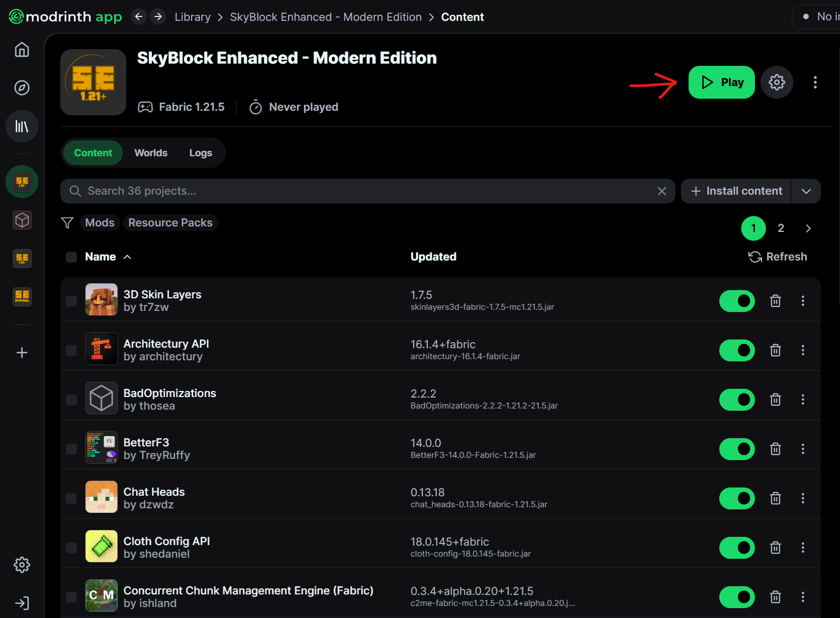Check the 3D Skin Layers row checkbox

[x=71, y=301]
